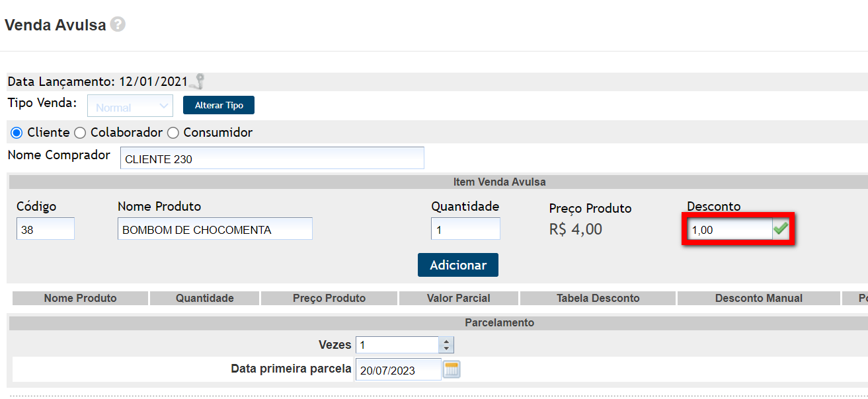
Task: Decrease Vezes with the down arrow
Action: point(447,348)
